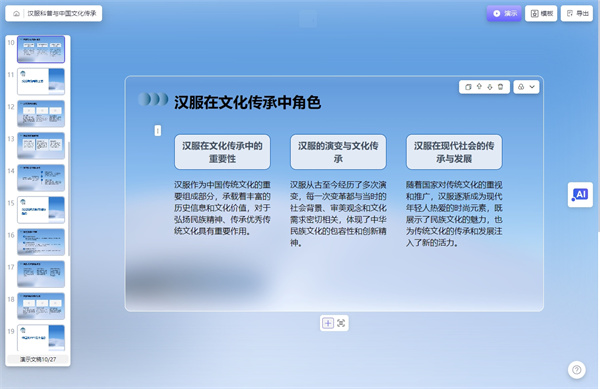Click the home icon in title bar

pos(16,13)
